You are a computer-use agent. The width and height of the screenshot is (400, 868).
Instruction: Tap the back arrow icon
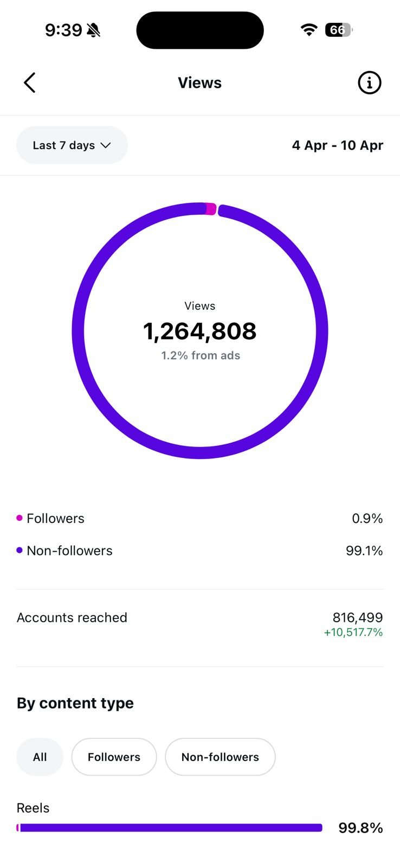[x=30, y=83]
